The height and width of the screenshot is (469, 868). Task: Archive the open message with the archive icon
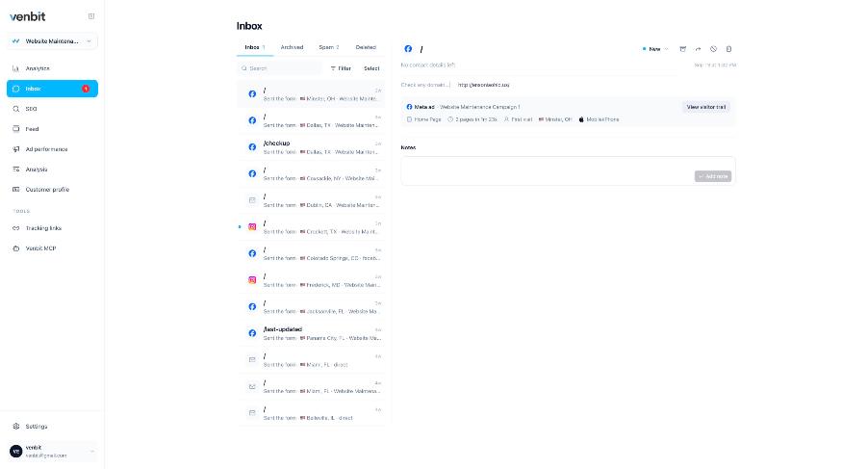click(682, 49)
